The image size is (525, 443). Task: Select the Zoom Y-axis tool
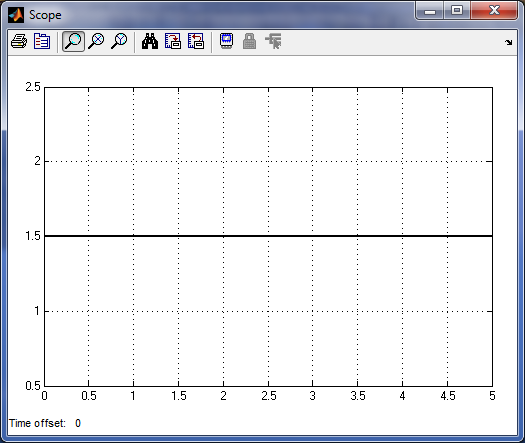(x=119, y=42)
